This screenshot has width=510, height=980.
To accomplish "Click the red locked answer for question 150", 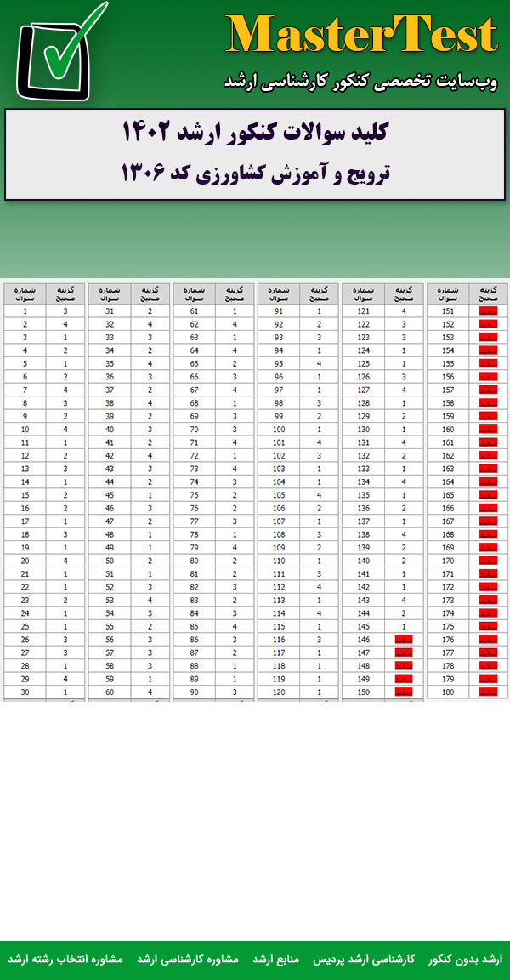I will [x=404, y=692].
